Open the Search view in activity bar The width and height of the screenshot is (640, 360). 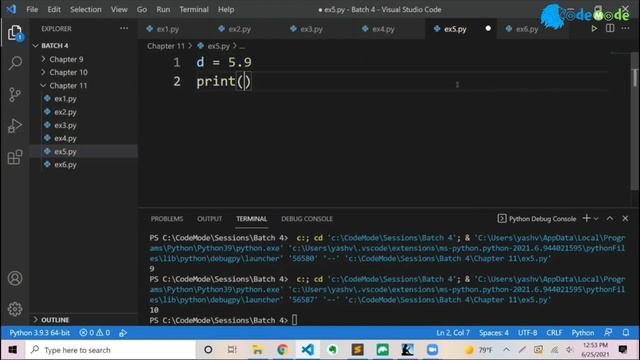(x=15, y=63)
